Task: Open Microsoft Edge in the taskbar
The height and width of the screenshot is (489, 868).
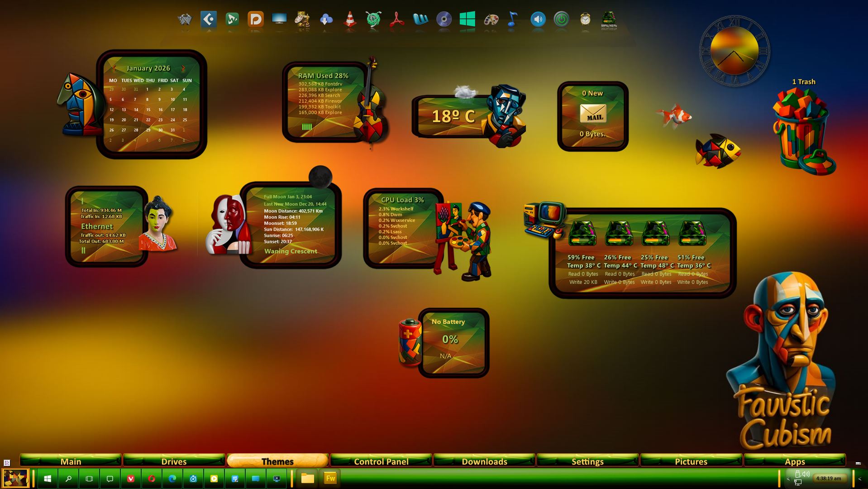Action: 172,479
